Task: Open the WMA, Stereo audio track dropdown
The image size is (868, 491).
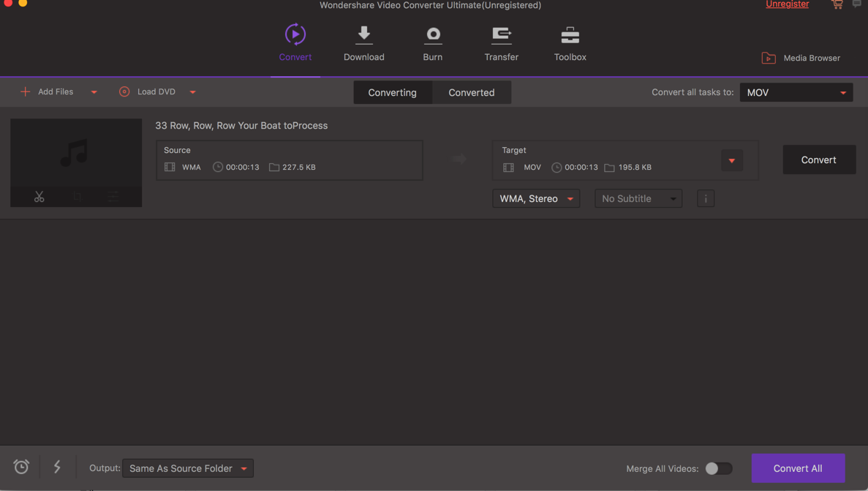Action: click(x=536, y=198)
